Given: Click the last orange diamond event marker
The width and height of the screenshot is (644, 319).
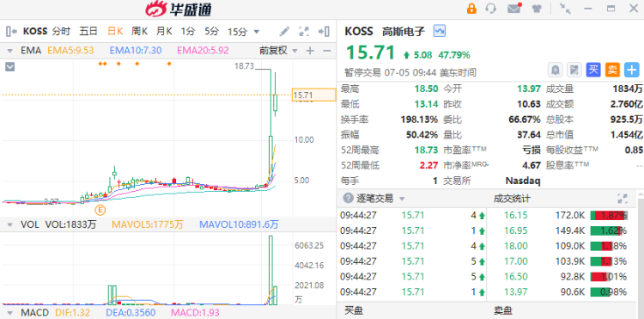Looking at the screenshot, I should coord(169,64).
